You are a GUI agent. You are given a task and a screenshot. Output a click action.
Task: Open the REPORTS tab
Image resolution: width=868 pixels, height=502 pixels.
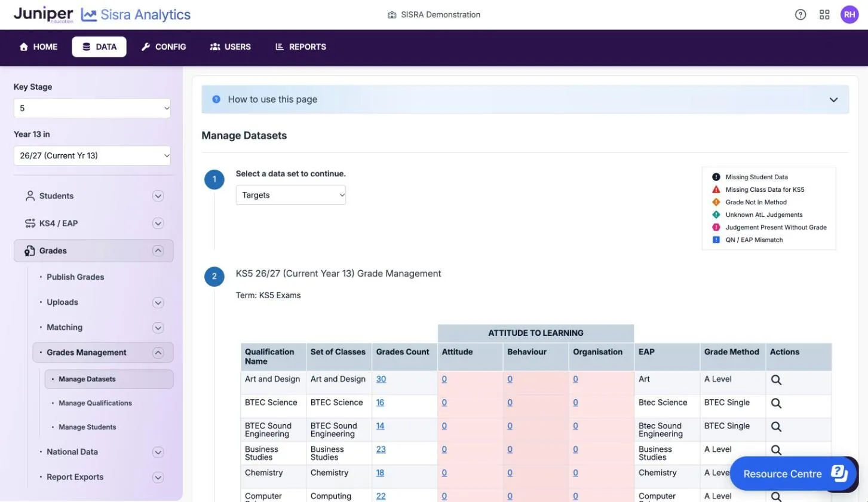click(300, 47)
